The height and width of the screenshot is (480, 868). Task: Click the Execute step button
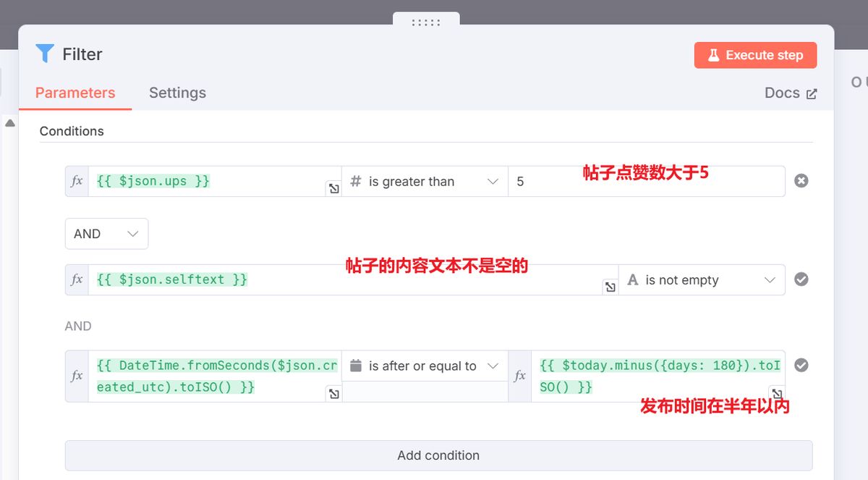point(755,54)
